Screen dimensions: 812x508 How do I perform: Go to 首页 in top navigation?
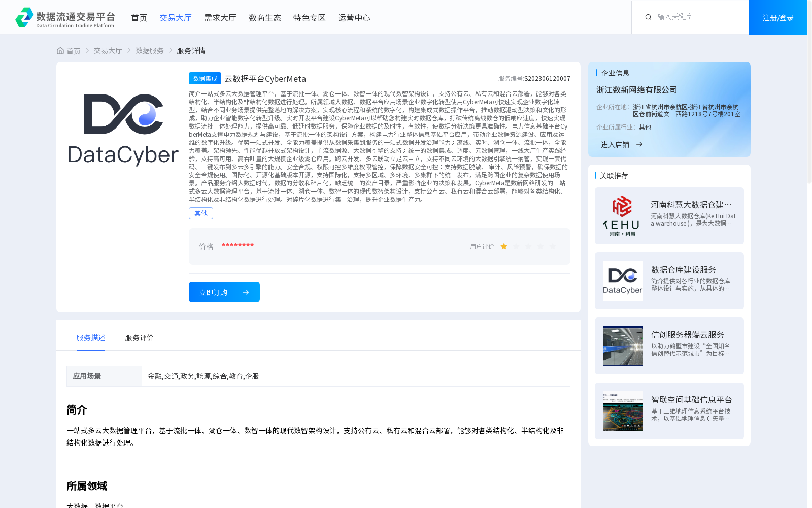click(139, 18)
